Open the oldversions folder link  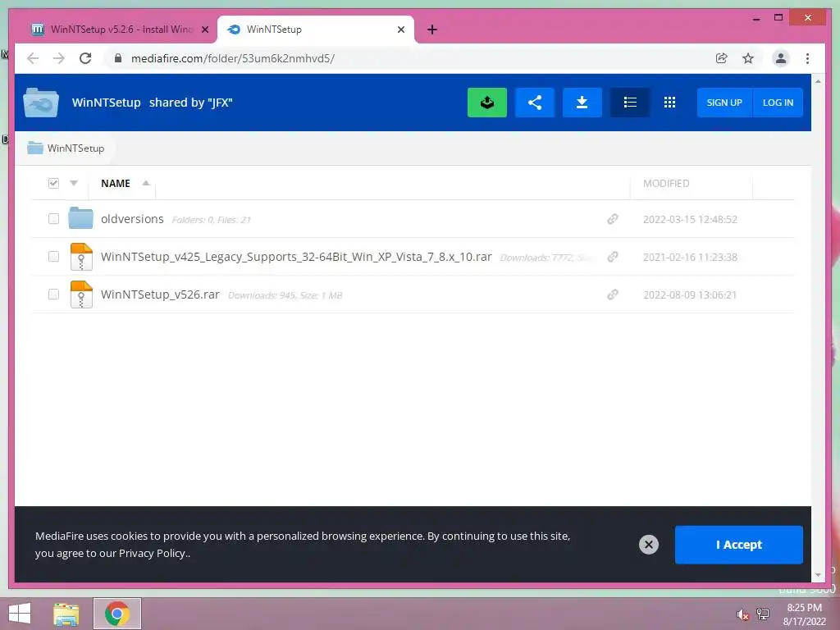(x=132, y=219)
